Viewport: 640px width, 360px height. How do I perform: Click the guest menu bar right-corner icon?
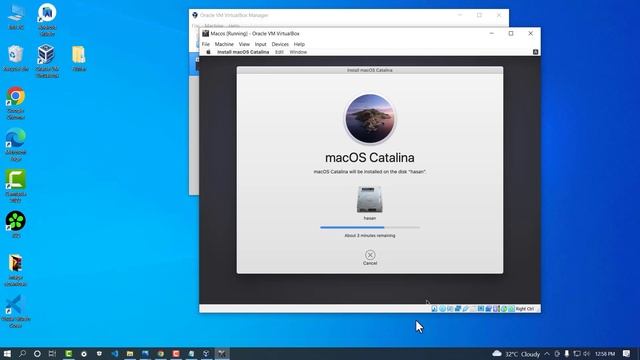pos(536,52)
